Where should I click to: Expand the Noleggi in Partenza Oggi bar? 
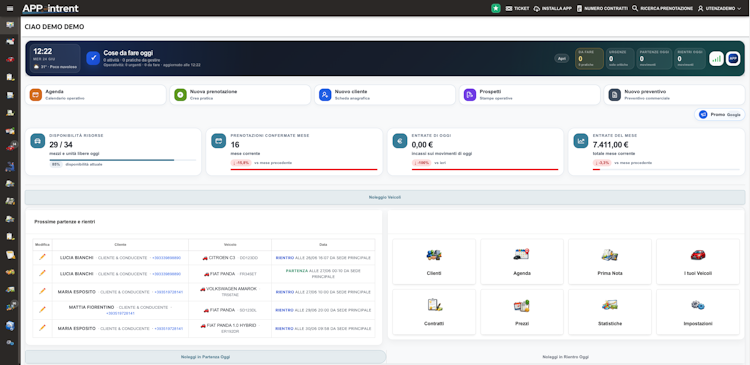click(205, 357)
